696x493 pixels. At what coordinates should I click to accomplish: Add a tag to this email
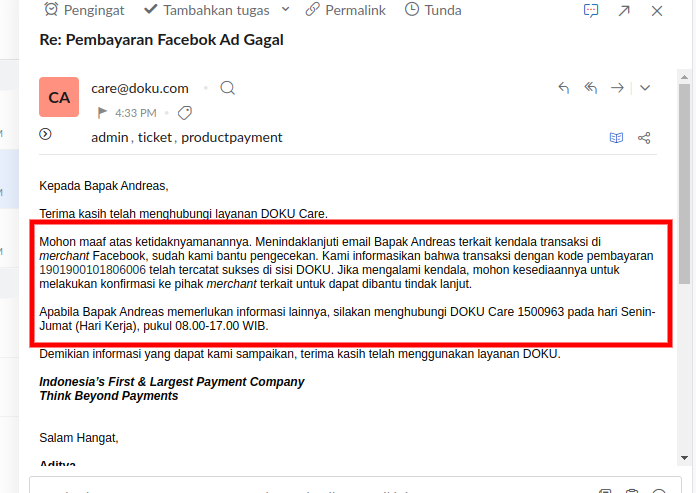point(185,113)
